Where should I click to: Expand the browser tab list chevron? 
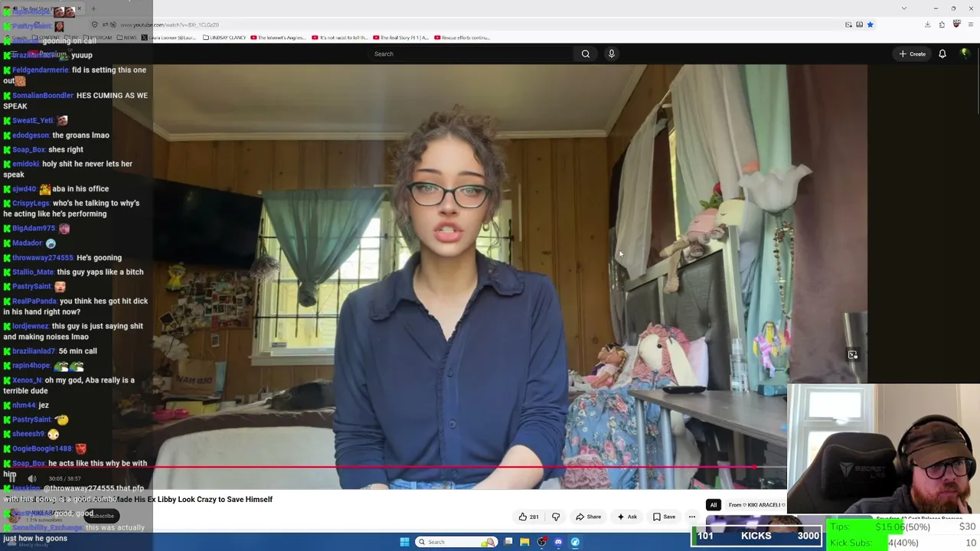pyautogui.click(x=904, y=8)
